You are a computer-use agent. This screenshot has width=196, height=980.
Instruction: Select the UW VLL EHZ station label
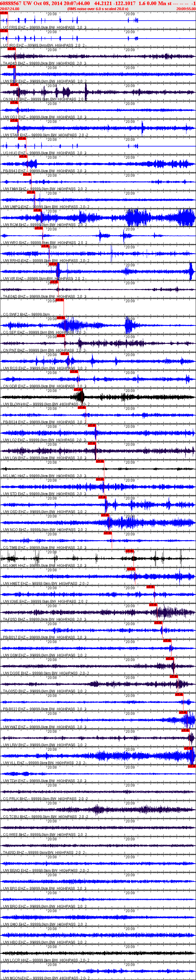click(x=44, y=763)
